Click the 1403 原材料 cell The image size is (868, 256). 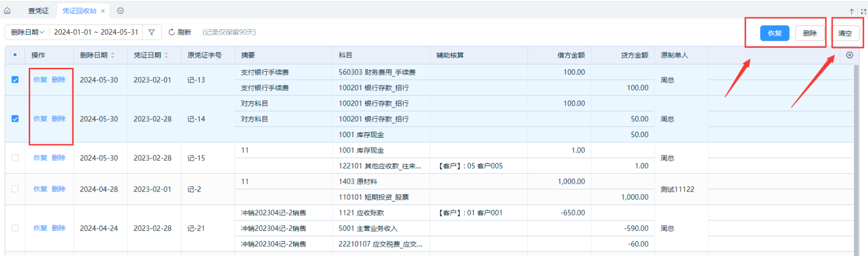tap(381, 182)
